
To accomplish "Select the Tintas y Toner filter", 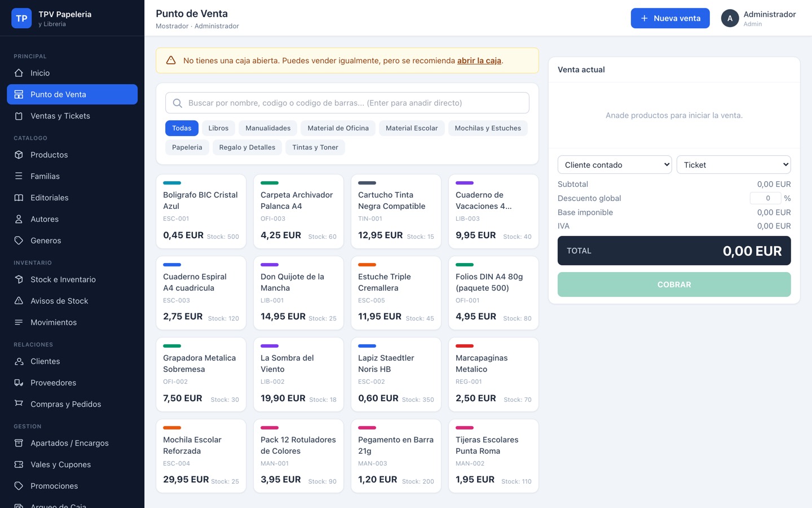I will click(x=315, y=147).
